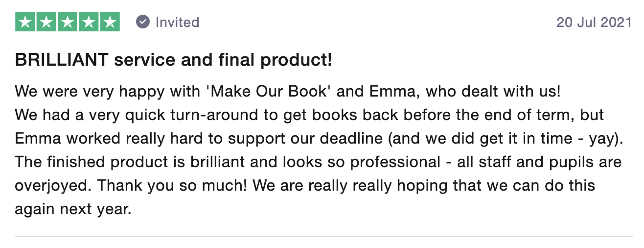The height and width of the screenshot is (248, 644).
Task: Click the checkmark badge beside Invited
Action: coord(142,22)
